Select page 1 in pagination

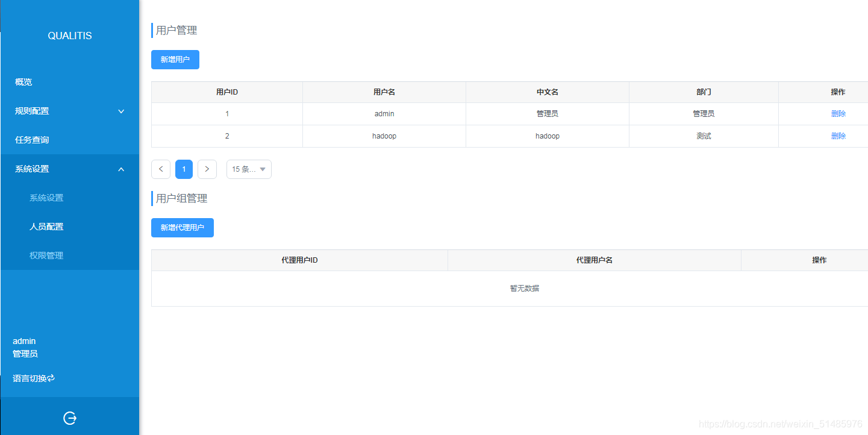click(x=184, y=169)
